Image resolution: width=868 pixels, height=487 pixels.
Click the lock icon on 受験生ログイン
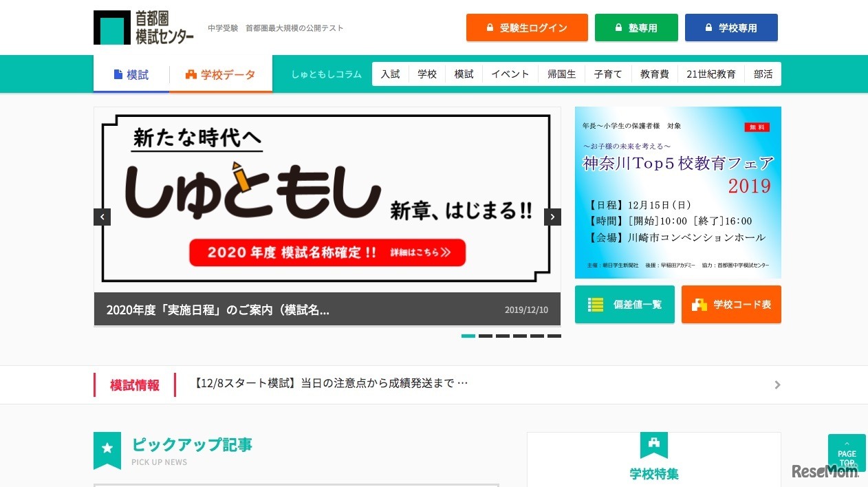click(x=490, y=28)
